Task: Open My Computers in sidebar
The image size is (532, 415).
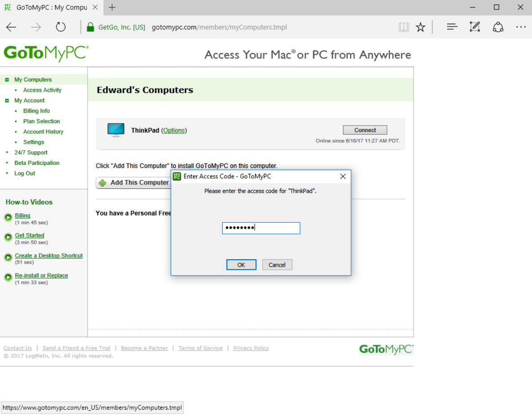Action: 33,80
